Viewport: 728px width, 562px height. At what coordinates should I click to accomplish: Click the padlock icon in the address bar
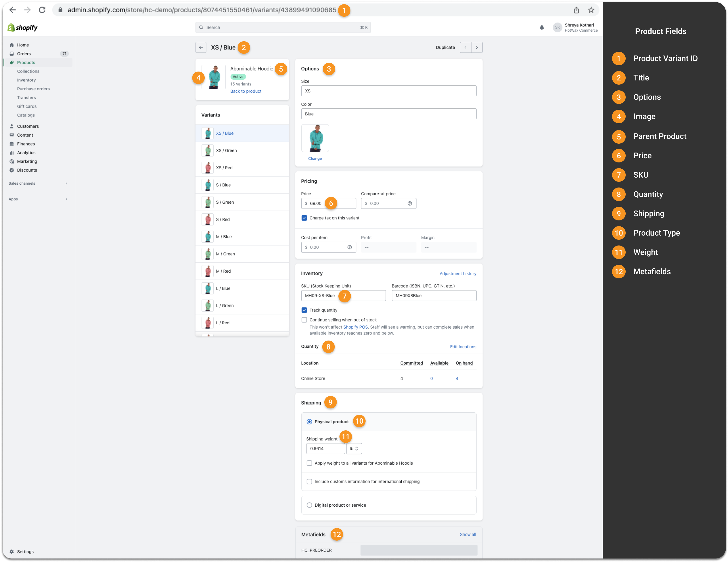pyautogui.click(x=60, y=10)
